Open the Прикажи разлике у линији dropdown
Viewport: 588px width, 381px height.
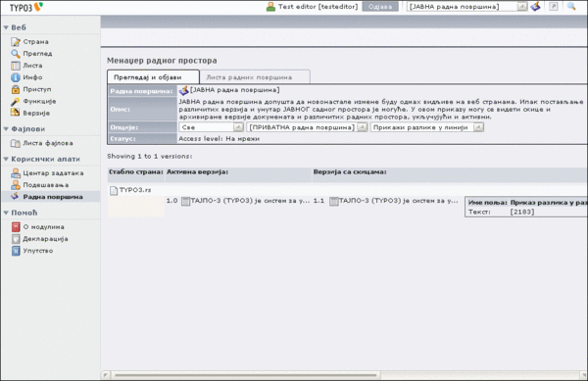click(427, 127)
